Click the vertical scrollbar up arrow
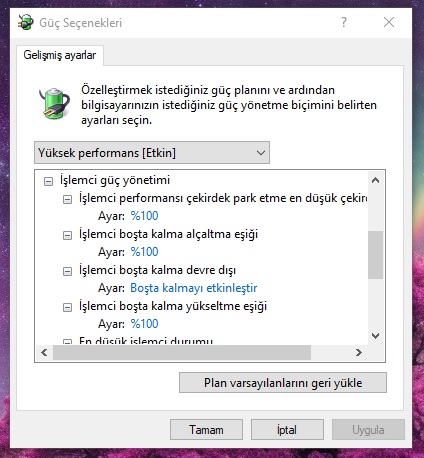 375,180
